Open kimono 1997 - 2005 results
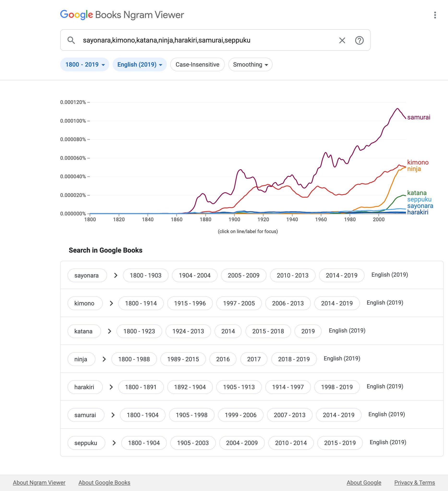This screenshot has width=448, height=491. click(239, 303)
